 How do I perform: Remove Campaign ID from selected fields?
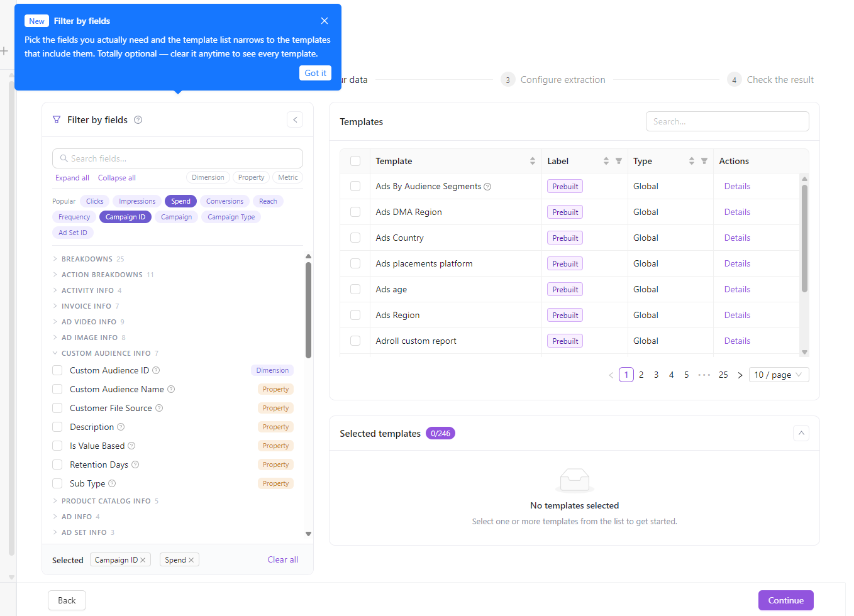pyautogui.click(x=143, y=560)
